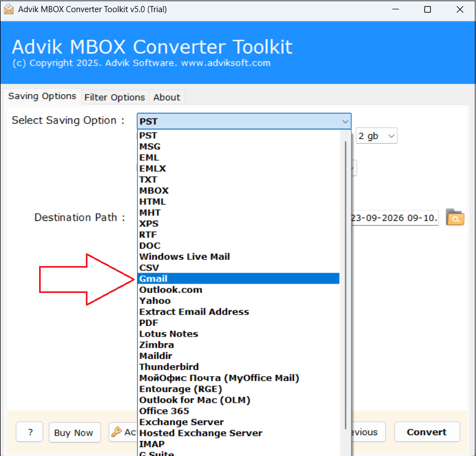Screen dimensions: 476x456
Task: Click the key icon on Activate button
Action: (x=116, y=431)
